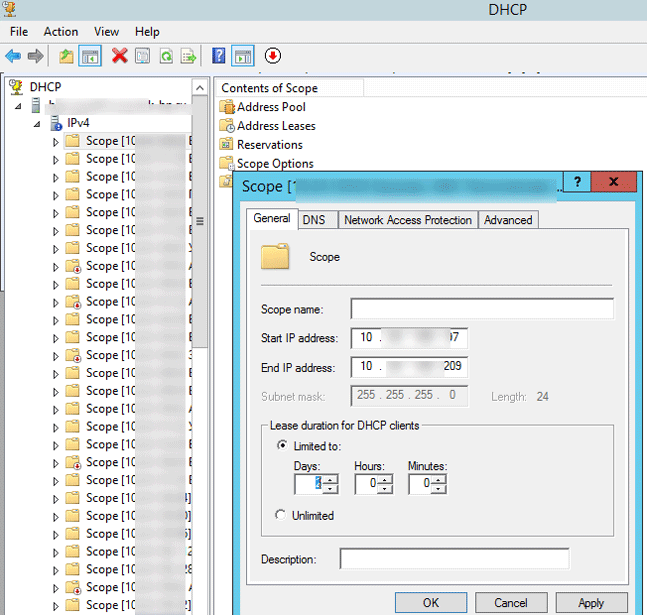Click the Back arrow toolbar icon
Image resolution: width=651 pixels, height=615 pixels.
13,56
